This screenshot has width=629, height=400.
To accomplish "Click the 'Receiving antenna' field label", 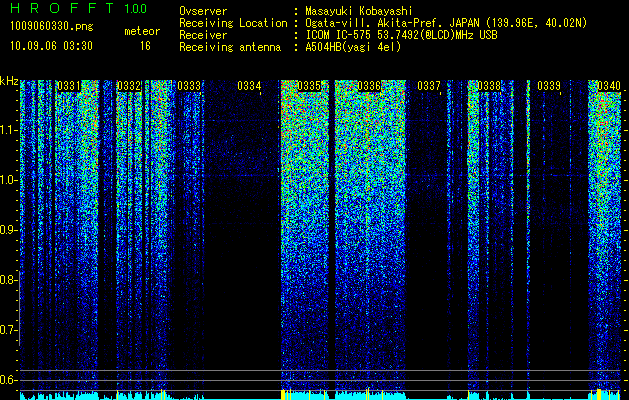I will tap(230, 47).
